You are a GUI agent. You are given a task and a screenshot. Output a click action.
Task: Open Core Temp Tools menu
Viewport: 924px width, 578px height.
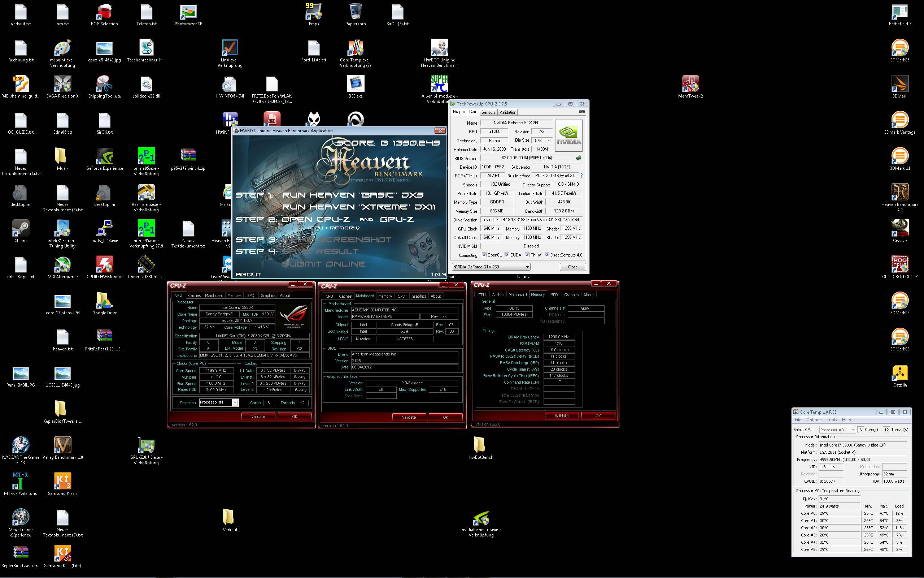pyautogui.click(x=832, y=420)
